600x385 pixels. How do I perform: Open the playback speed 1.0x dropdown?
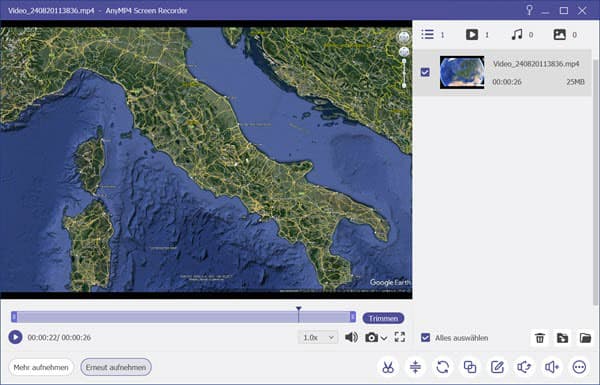point(318,337)
